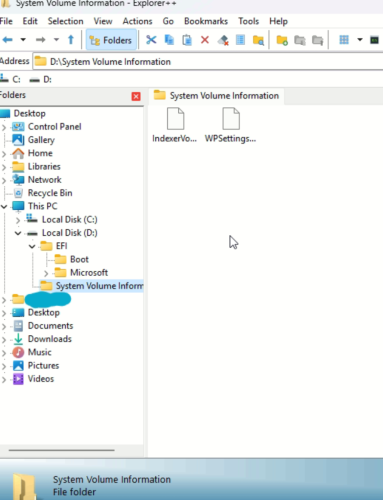
Task: Open the Back history dropdown arrow
Action: [23, 40]
